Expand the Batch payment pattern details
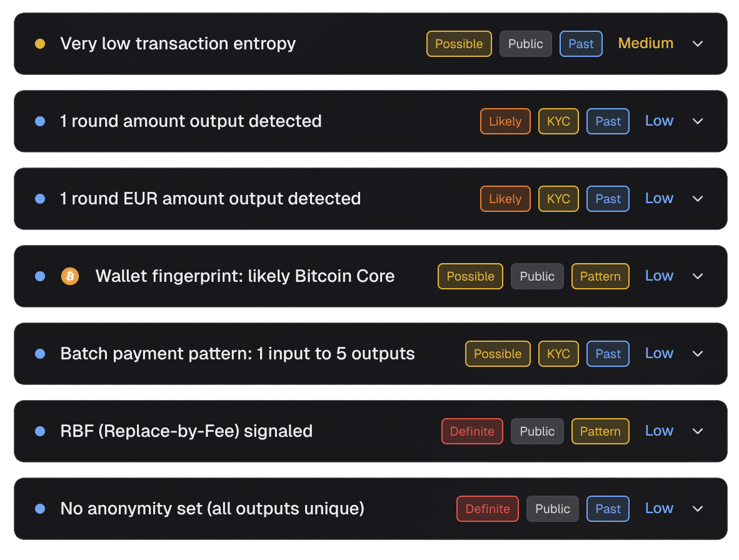 [698, 354]
